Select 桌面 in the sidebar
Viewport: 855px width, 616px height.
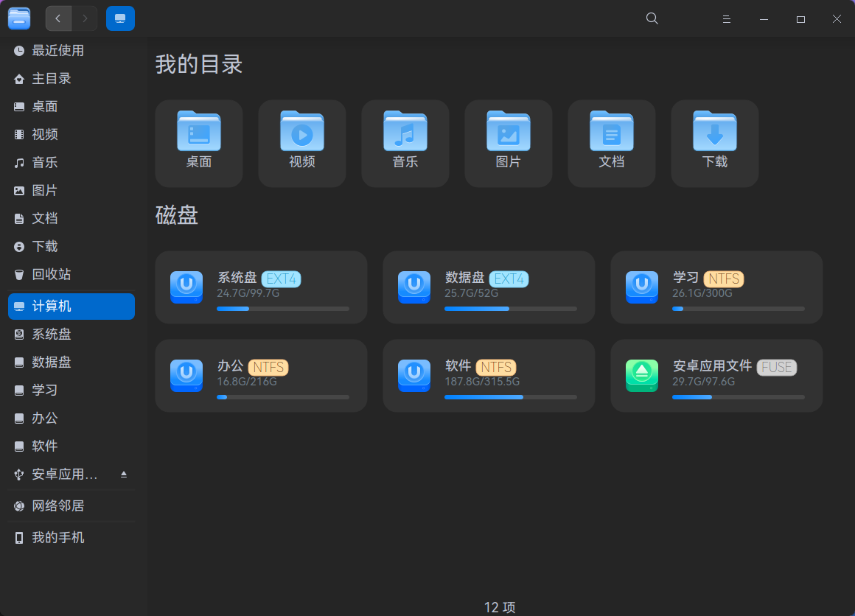click(71, 106)
